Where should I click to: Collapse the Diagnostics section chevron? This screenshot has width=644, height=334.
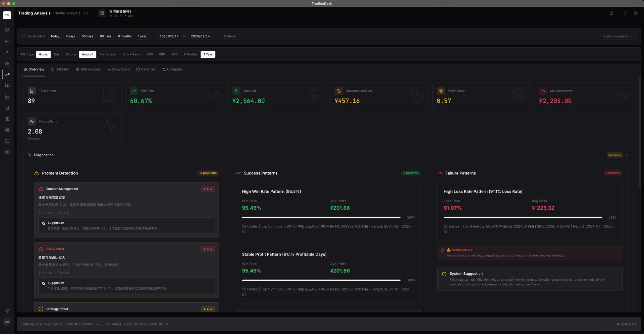pyautogui.click(x=627, y=155)
